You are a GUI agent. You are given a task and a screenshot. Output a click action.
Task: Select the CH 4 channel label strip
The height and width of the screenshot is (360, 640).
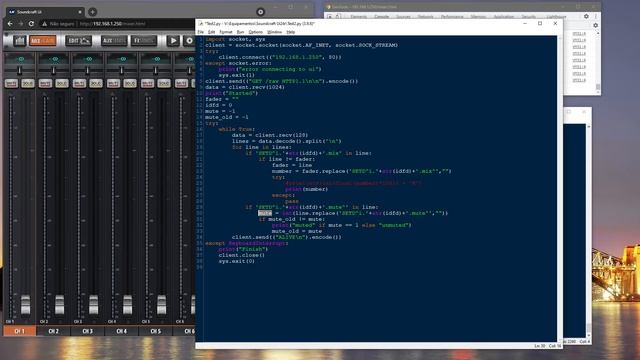[121, 331]
